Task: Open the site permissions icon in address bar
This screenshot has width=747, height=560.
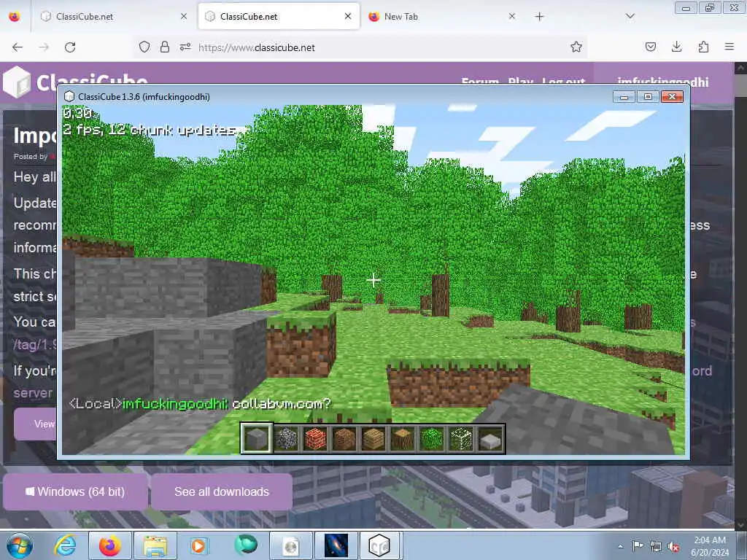Action: click(185, 47)
